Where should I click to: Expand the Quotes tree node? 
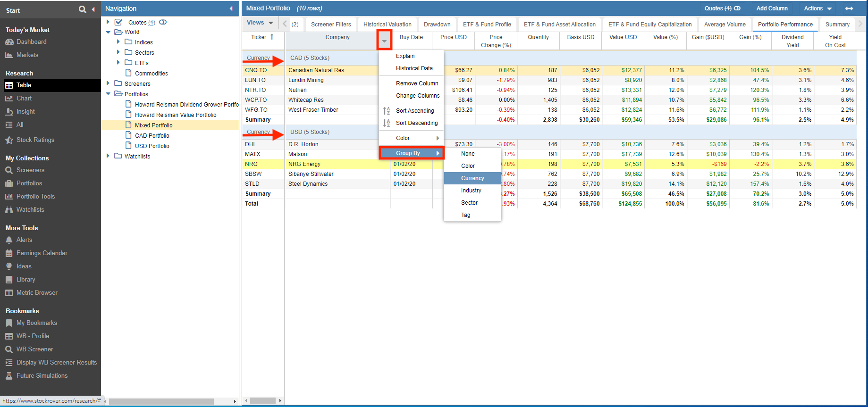[x=108, y=22]
